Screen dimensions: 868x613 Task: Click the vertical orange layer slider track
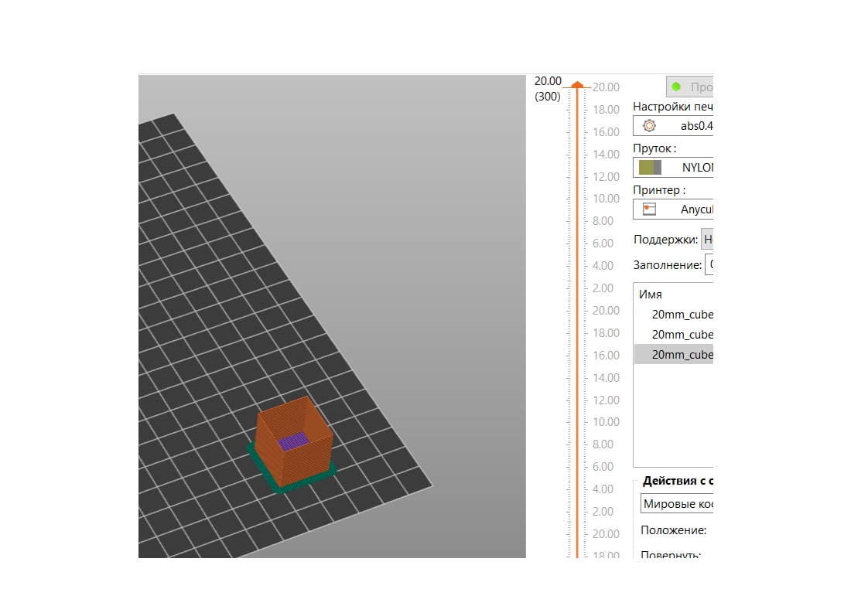pyautogui.click(x=577, y=321)
